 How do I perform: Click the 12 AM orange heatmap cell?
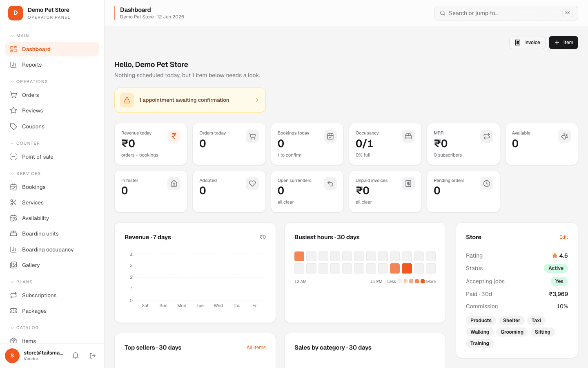click(x=299, y=256)
